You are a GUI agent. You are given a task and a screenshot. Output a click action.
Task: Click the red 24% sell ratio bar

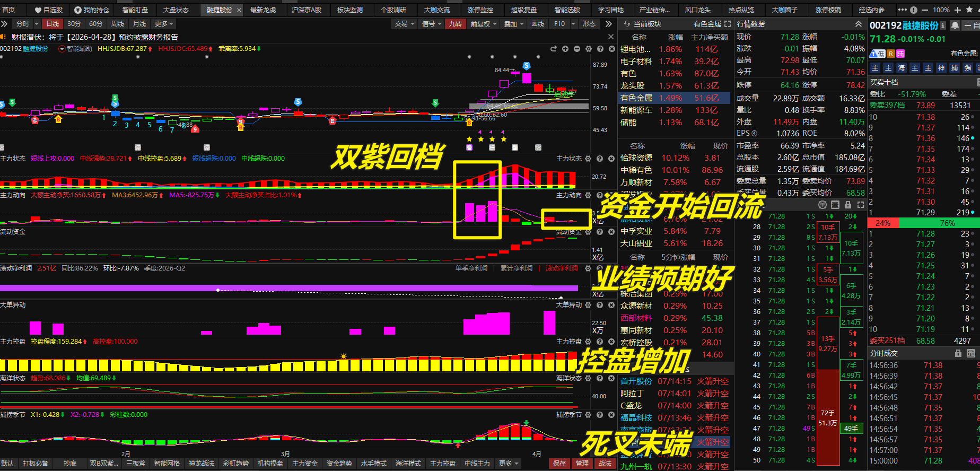[x=883, y=223]
